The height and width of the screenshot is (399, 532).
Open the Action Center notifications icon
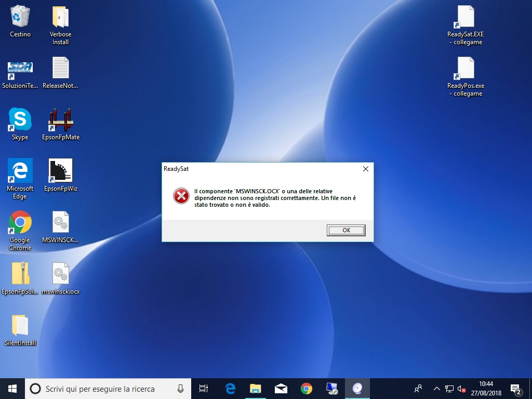(516, 389)
